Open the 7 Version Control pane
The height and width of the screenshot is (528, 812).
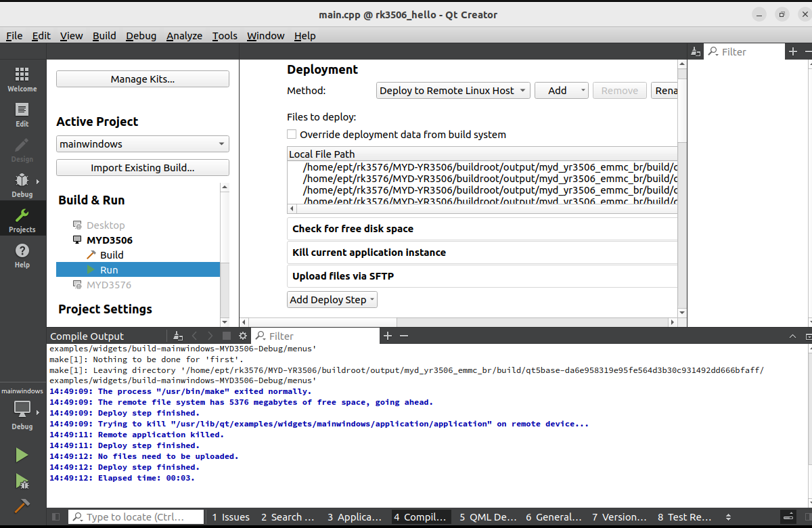pos(620,517)
